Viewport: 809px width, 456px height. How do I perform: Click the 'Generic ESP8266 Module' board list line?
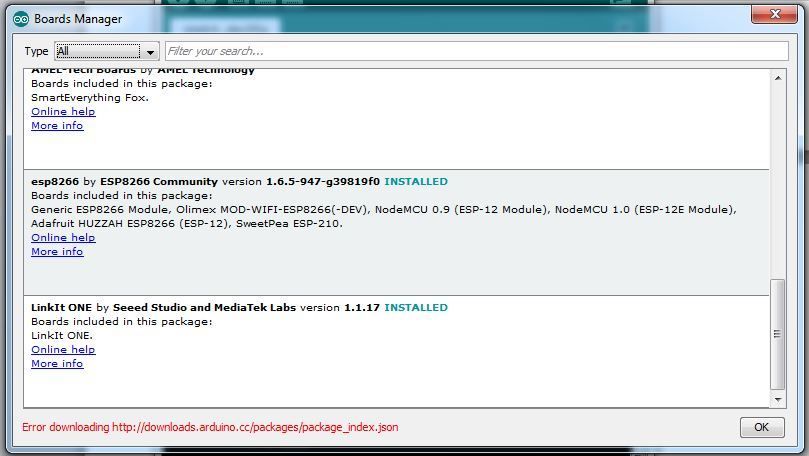tap(383, 209)
